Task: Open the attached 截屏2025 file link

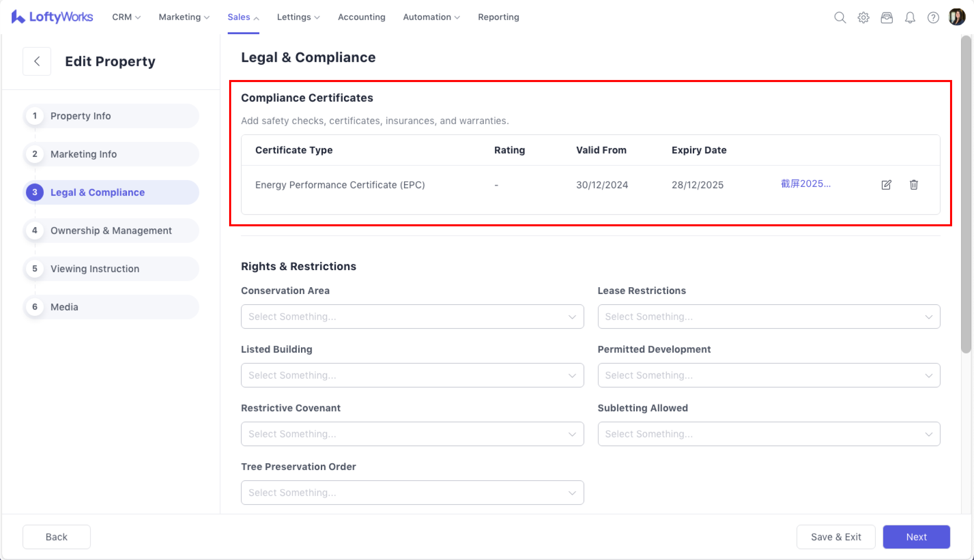Action: [x=805, y=184]
